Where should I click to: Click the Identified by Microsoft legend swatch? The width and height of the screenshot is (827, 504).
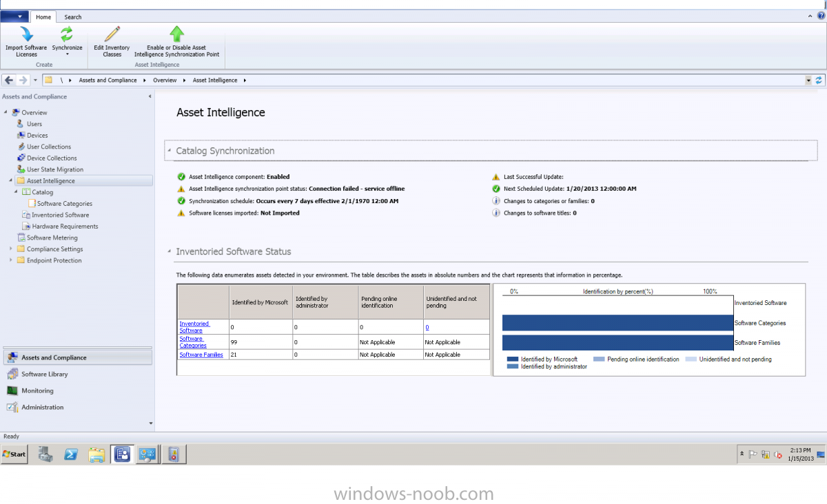click(x=513, y=359)
